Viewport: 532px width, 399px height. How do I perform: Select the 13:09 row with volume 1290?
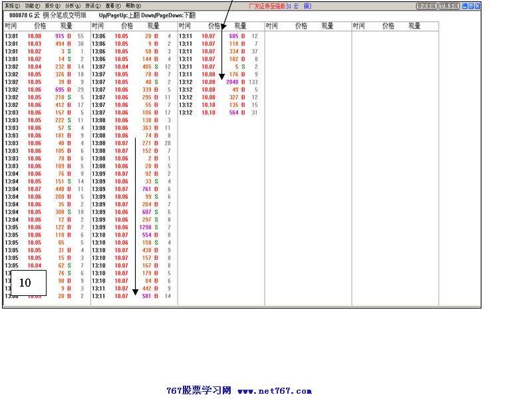click(x=132, y=227)
